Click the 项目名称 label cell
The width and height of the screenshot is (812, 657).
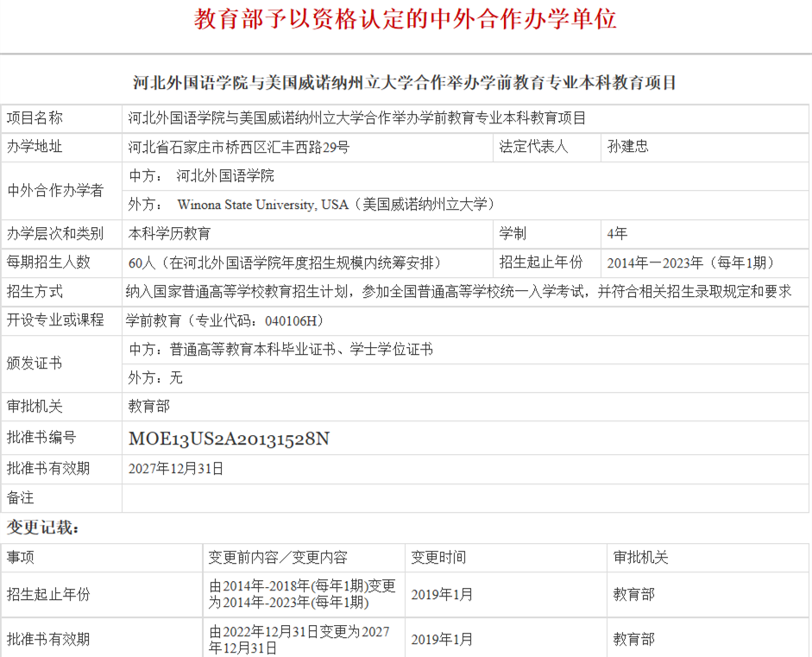tap(35, 118)
